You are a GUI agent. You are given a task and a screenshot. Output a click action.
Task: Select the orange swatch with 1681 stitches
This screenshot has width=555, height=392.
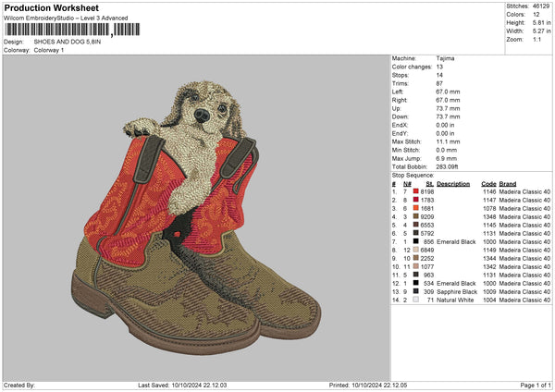(x=416, y=207)
